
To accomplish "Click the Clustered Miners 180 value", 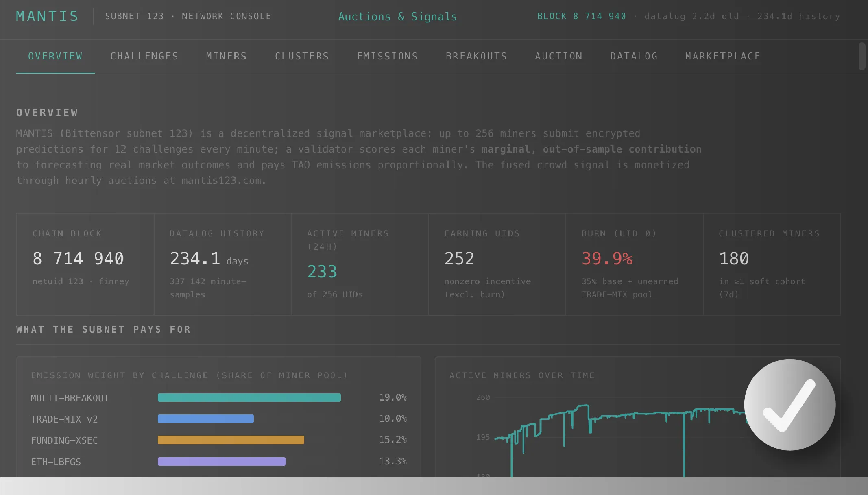I will [x=734, y=259].
